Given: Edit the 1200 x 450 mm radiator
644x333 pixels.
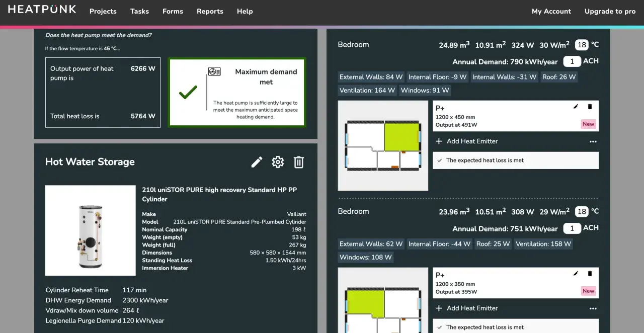Looking at the screenshot, I should click(576, 107).
